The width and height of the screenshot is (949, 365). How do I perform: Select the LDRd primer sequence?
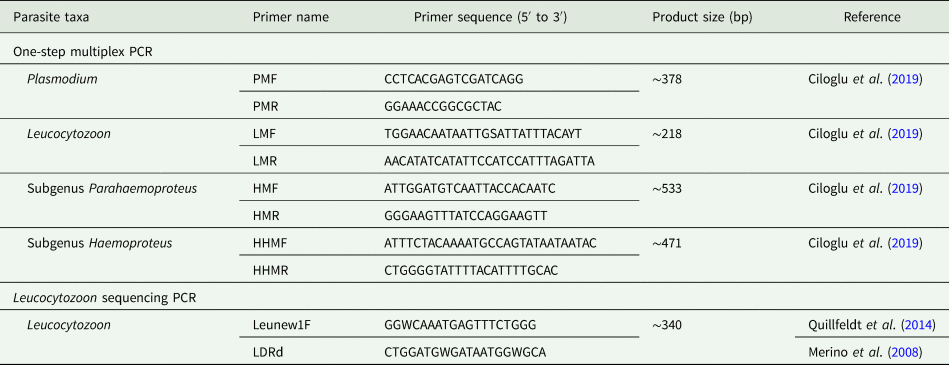(x=458, y=350)
